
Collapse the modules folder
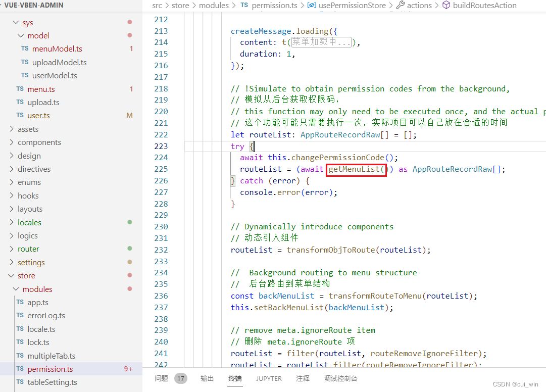[16, 289]
